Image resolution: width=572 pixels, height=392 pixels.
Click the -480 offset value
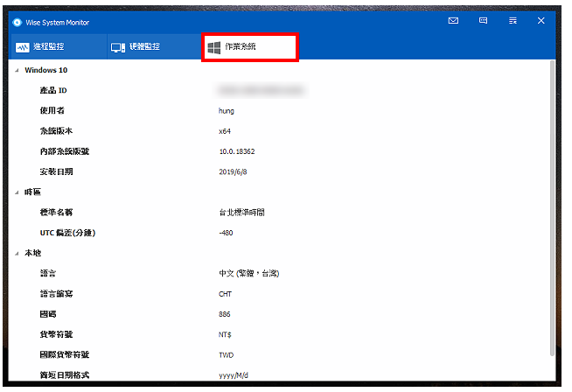(226, 233)
